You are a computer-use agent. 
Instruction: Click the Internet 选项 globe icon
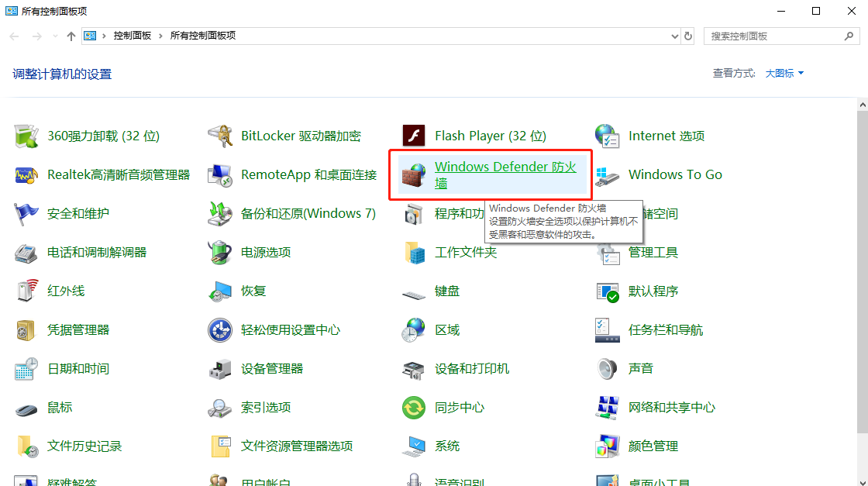pos(608,136)
